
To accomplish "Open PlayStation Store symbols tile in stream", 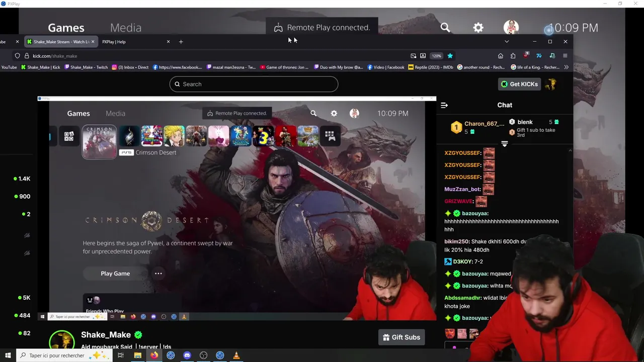I will pyautogui.click(x=69, y=136).
